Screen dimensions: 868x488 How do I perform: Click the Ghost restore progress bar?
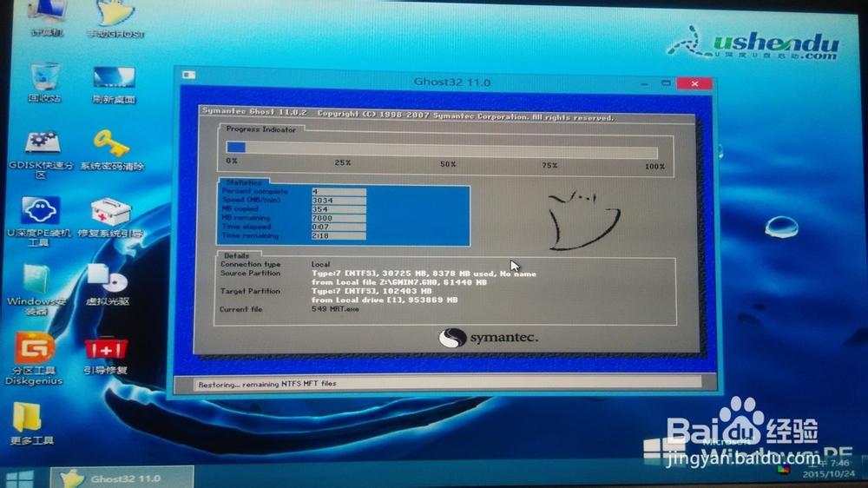coord(442,149)
